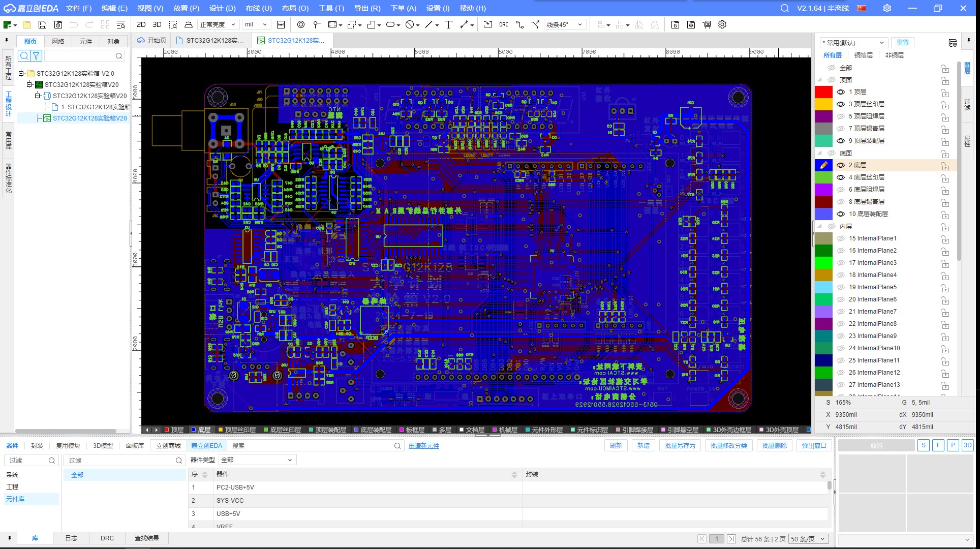Viewport: 980px width, 549px height.
Task: Open the project folder toolbar icon
Action: (x=27, y=24)
